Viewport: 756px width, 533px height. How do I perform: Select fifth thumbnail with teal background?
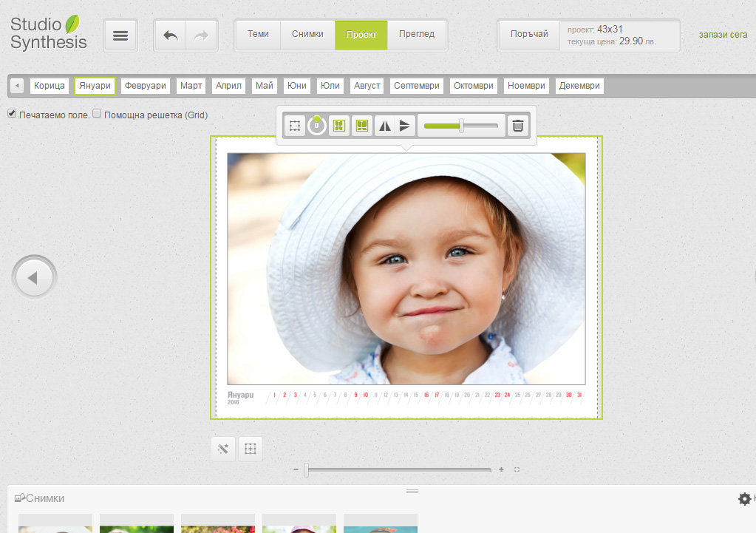click(x=381, y=524)
